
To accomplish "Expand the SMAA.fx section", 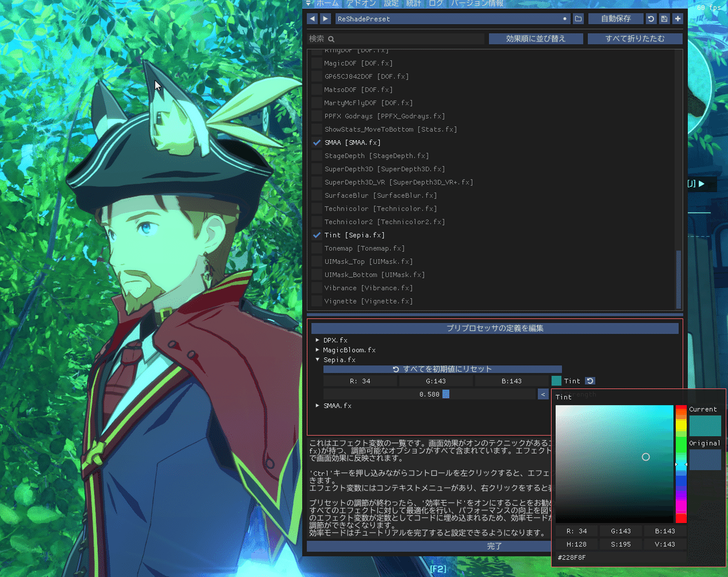I will 317,405.
